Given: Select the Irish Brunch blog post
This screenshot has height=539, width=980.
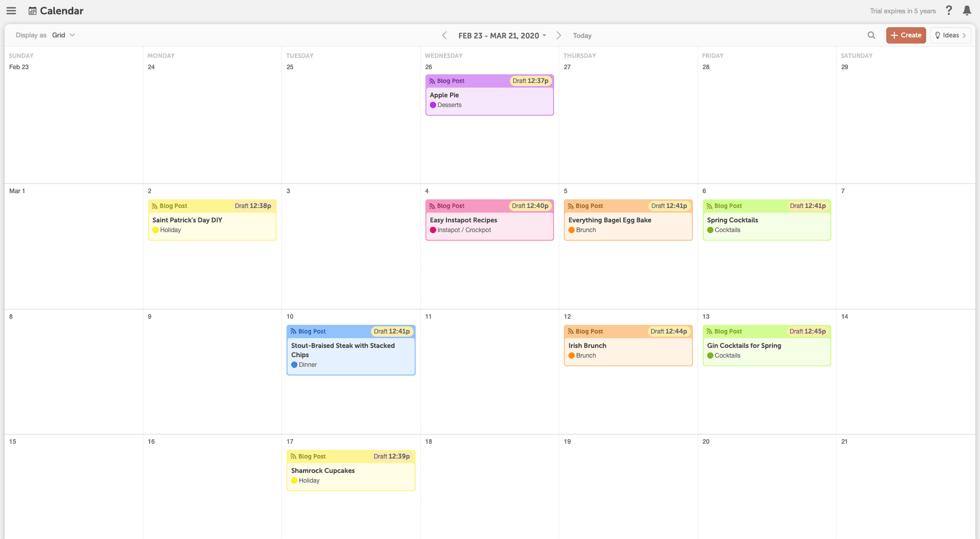Looking at the screenshot, I should (587, 346).
